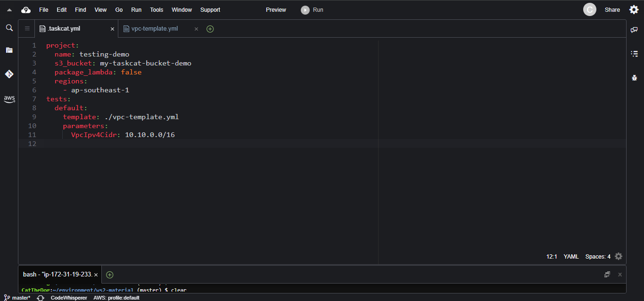Switch to vpc-template.yml tab
Image resolution: width=644 pixels, height=301 pixels.
click(155, 29)
